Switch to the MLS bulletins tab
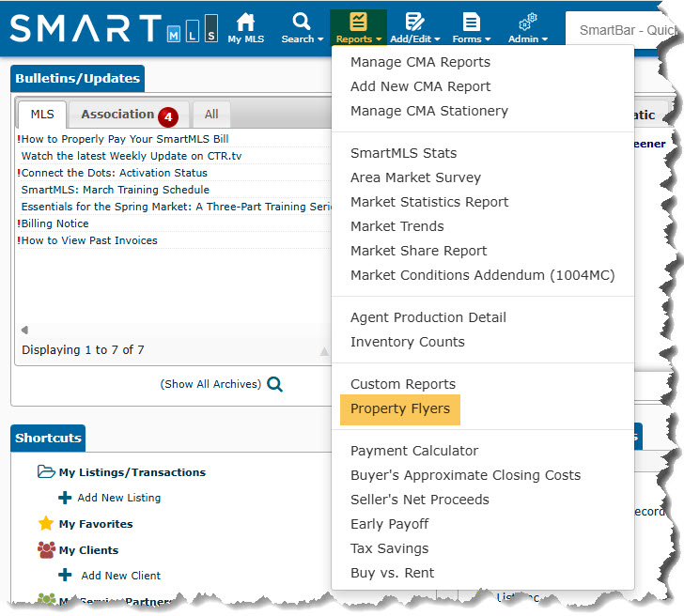Screen dimensions: 684x616 click(x=42, y=115)
